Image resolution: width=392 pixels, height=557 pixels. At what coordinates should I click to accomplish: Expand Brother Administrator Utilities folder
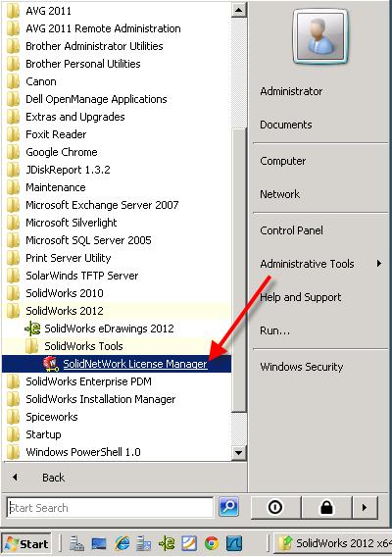click(117, 46)
